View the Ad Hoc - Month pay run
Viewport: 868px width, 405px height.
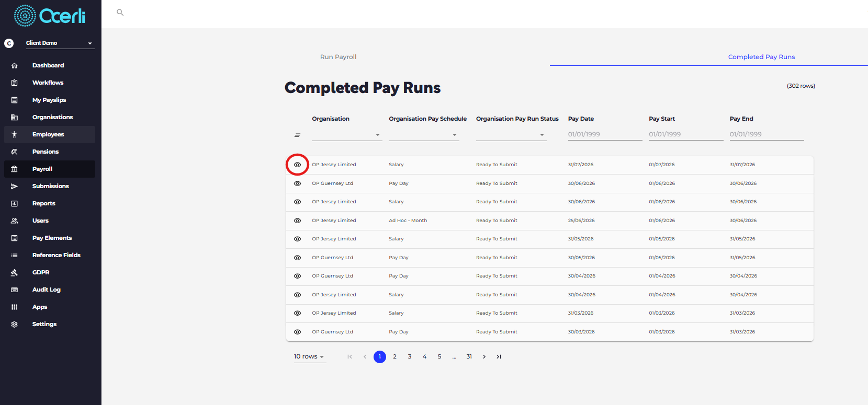click(297, 221)
